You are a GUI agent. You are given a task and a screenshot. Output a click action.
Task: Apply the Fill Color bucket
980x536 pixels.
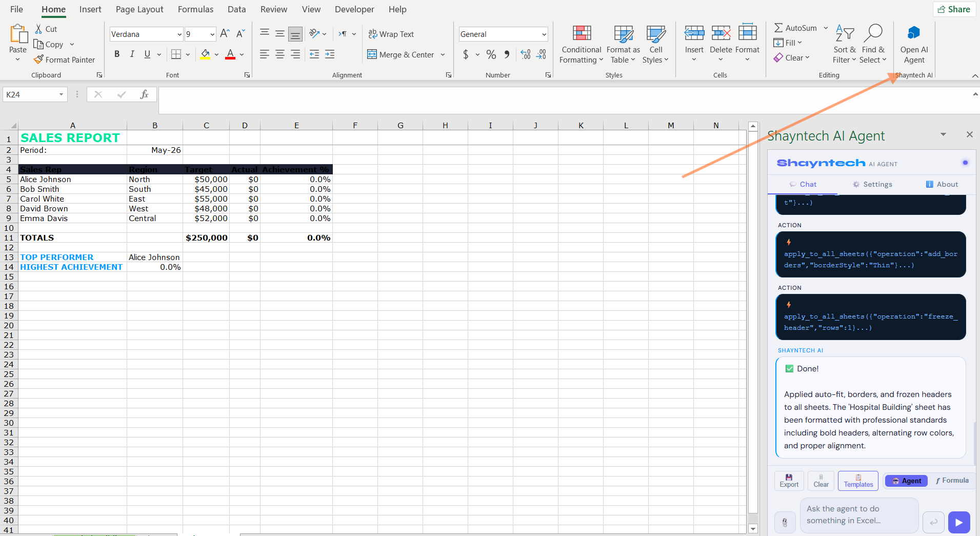click(x=205, y=54)
